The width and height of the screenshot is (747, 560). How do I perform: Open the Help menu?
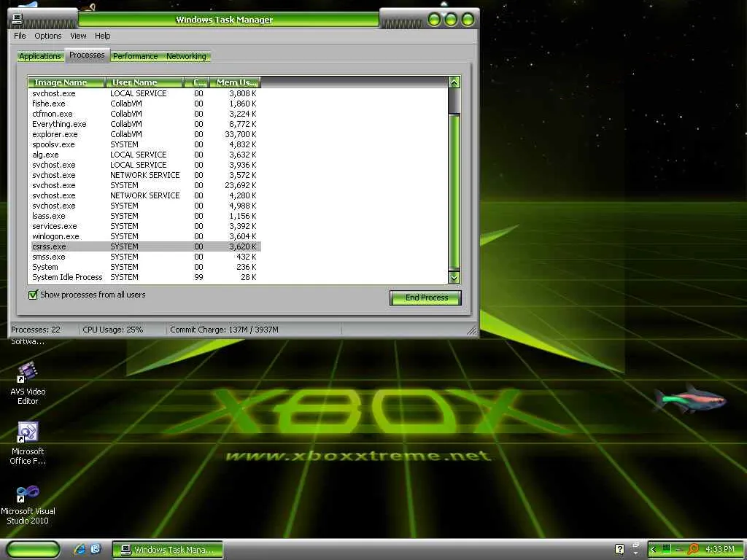coord(102,36)
